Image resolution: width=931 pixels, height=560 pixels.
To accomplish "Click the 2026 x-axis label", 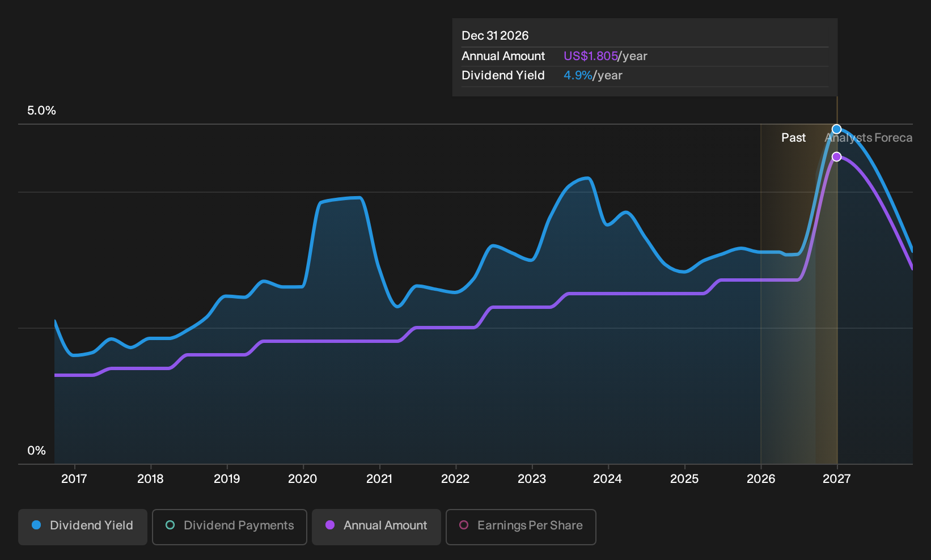I will (761, 479).
